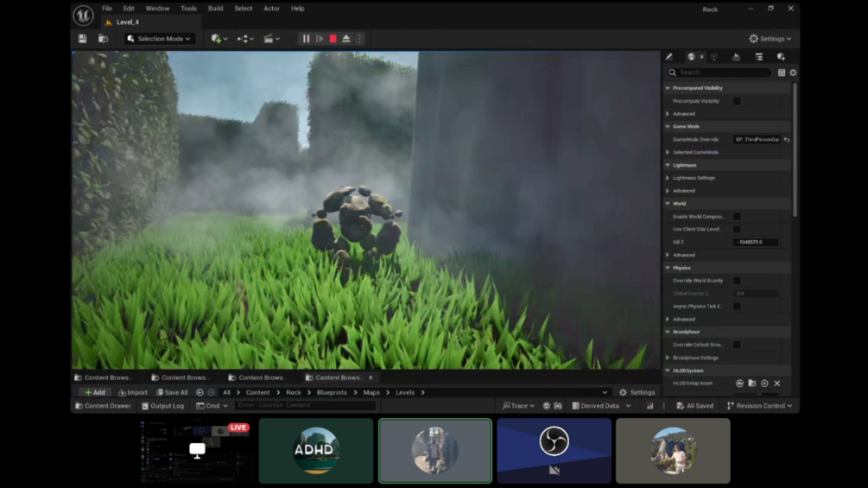The image size is (868, 488).
Task: Open the Build menu
Action: (215, 9)
